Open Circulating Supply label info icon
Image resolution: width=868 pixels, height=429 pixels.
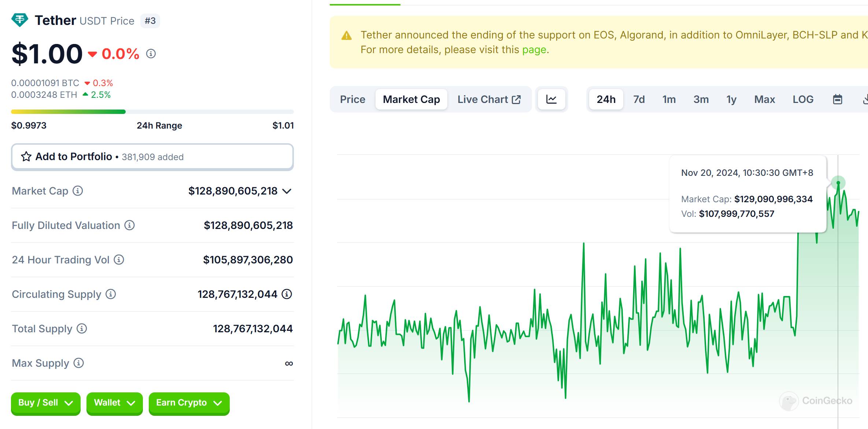click(x=111, y=294)
